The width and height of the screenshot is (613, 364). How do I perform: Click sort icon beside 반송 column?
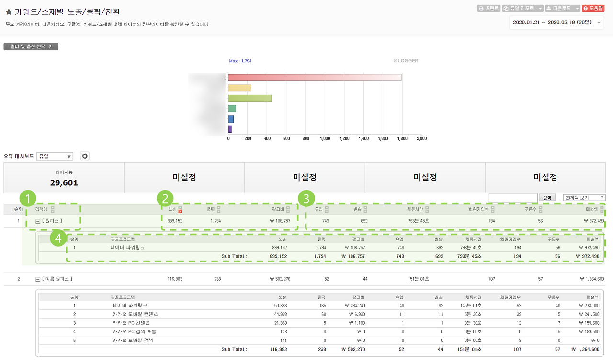click(x=366, y=209)
